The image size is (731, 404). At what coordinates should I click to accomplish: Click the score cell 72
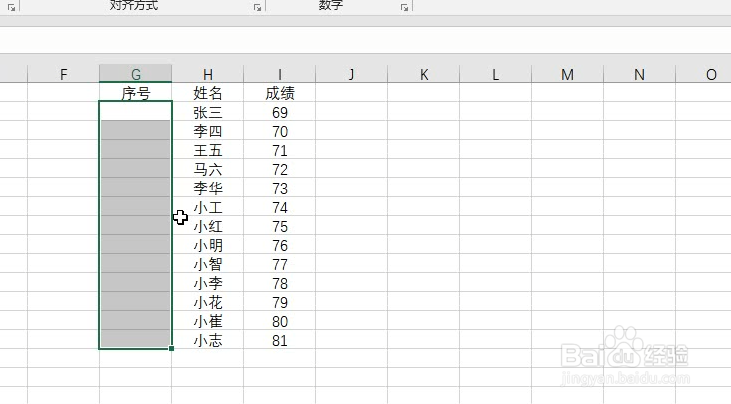pyautogui.click(x=280, y=169)
